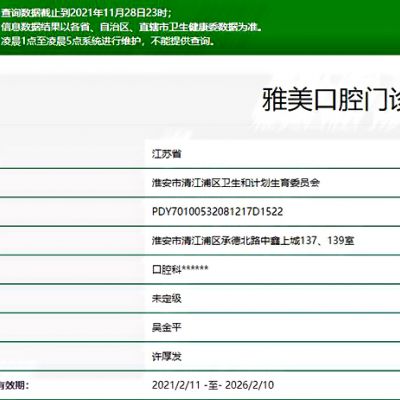
Task: Select validity dates 2021/2/11 -至- 2026/2/10
Action: [213, 385]
